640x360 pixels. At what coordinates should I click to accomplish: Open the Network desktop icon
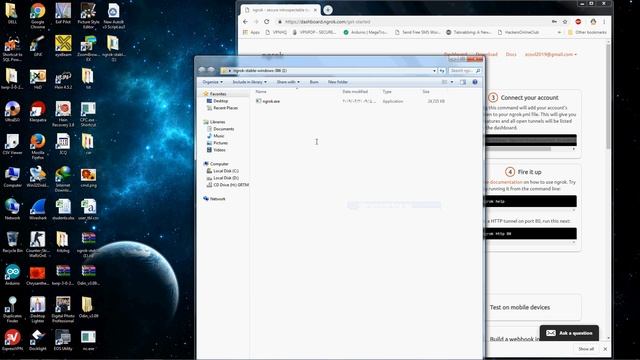(12, 209)
